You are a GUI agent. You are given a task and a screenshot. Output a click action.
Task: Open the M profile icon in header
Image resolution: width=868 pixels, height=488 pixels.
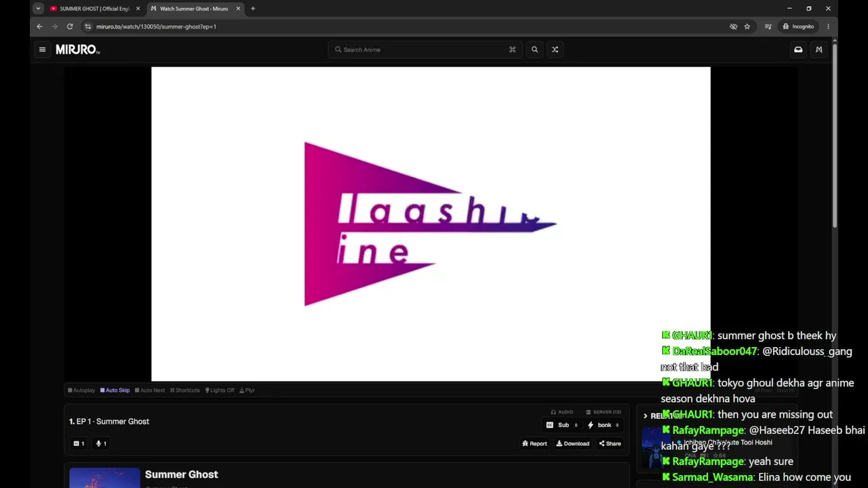pos(819,49)
